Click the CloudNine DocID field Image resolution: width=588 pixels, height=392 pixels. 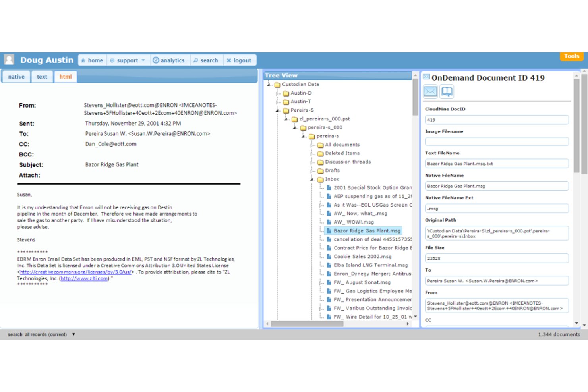coord(497,120)
